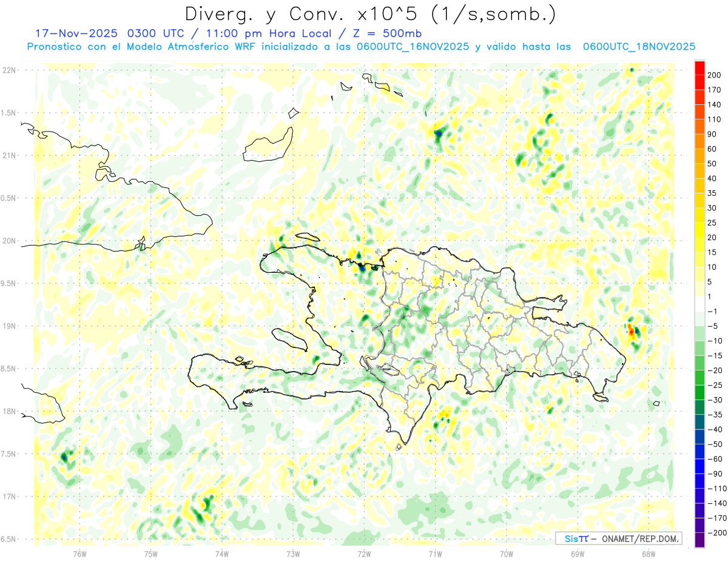This screenshot has height=562, width=728.
Task: Click the '110' value on the color scale
Action: tap(714, 119)
